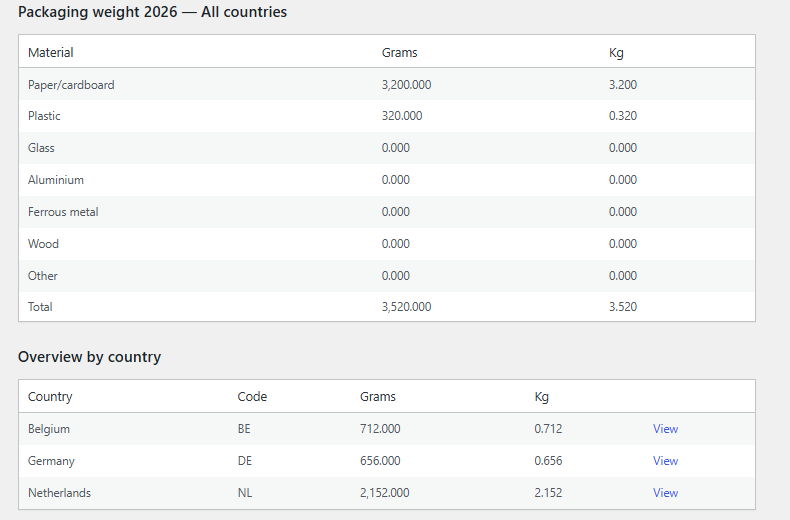Image resolution: width=790 pixels, height=520 pixels.
Task: Click the Code column header
Action: tap(252, 397)
